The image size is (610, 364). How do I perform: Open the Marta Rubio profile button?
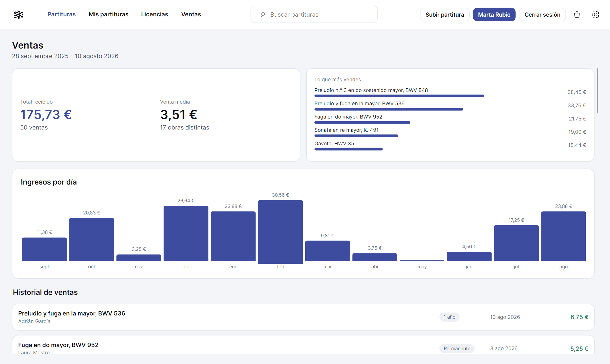494,14
